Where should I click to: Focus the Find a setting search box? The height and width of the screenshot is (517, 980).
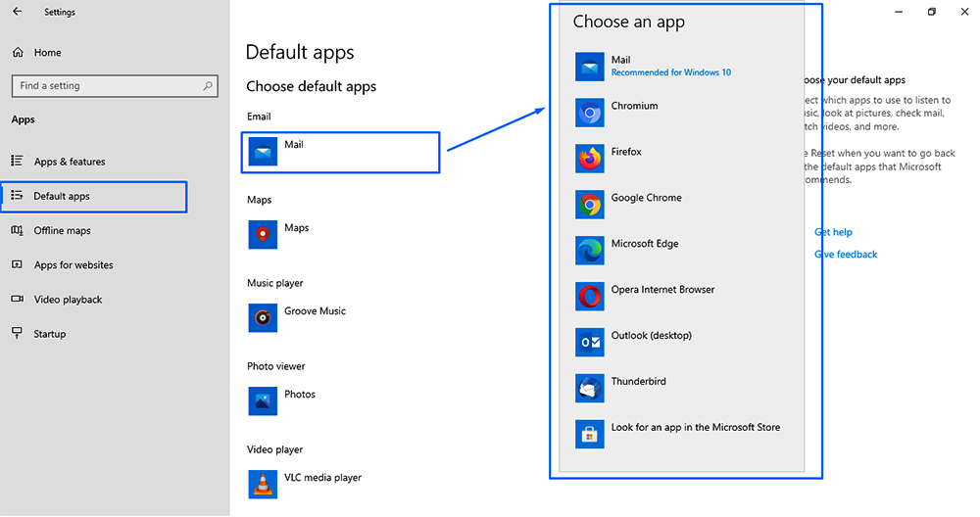115,85
